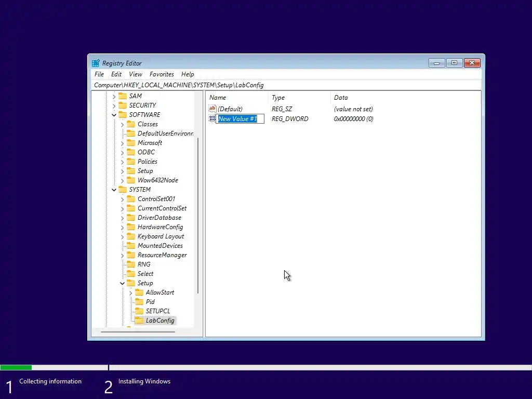Expand the ControlSet001 key
The image size is (532, 399).
pos(122,199)
